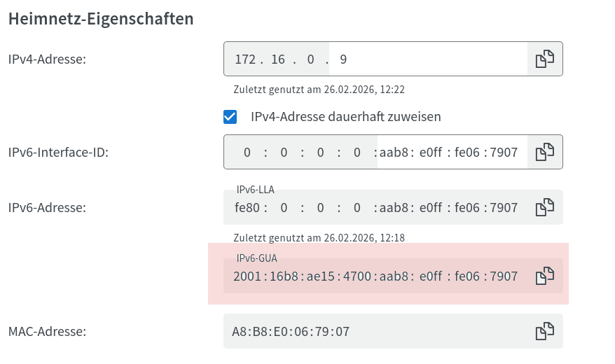Focus third segment of IPv6-Interface-ID

point(320,152)
